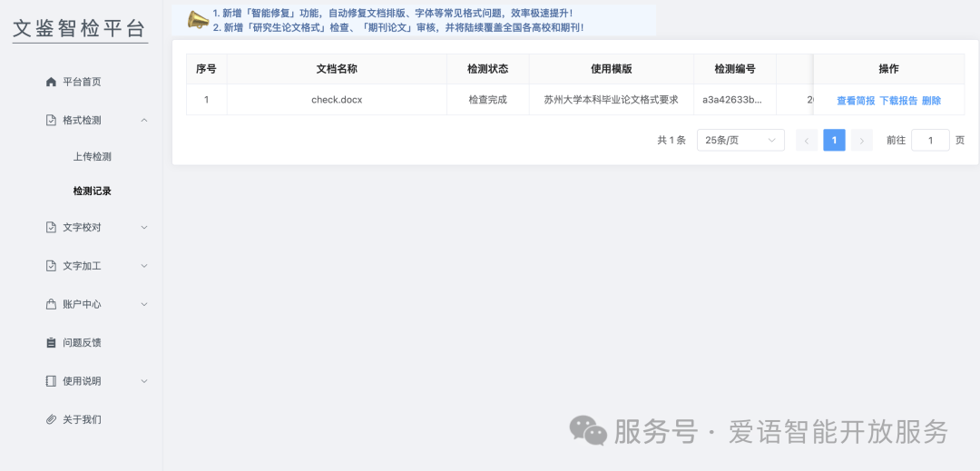Click the document icon beside 文字校对
The height and width of the screenshot is (471, 980).
click(x=51, y=228)
